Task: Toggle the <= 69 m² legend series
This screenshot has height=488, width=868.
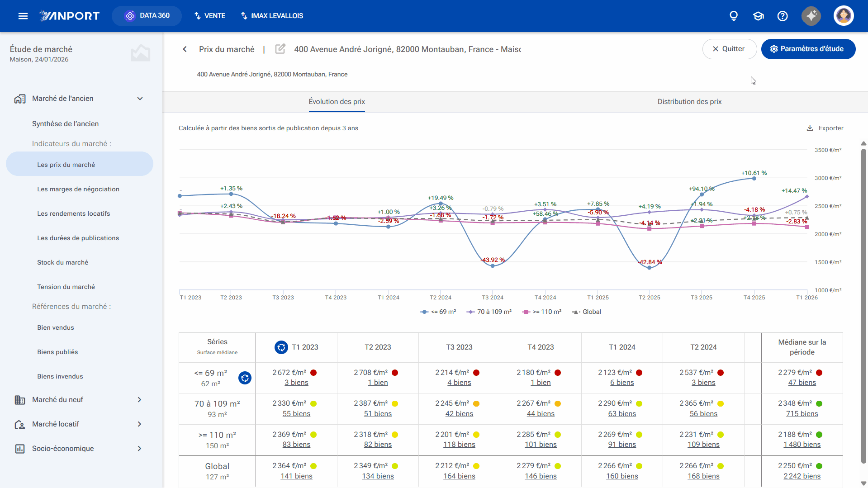Action: 438,312
